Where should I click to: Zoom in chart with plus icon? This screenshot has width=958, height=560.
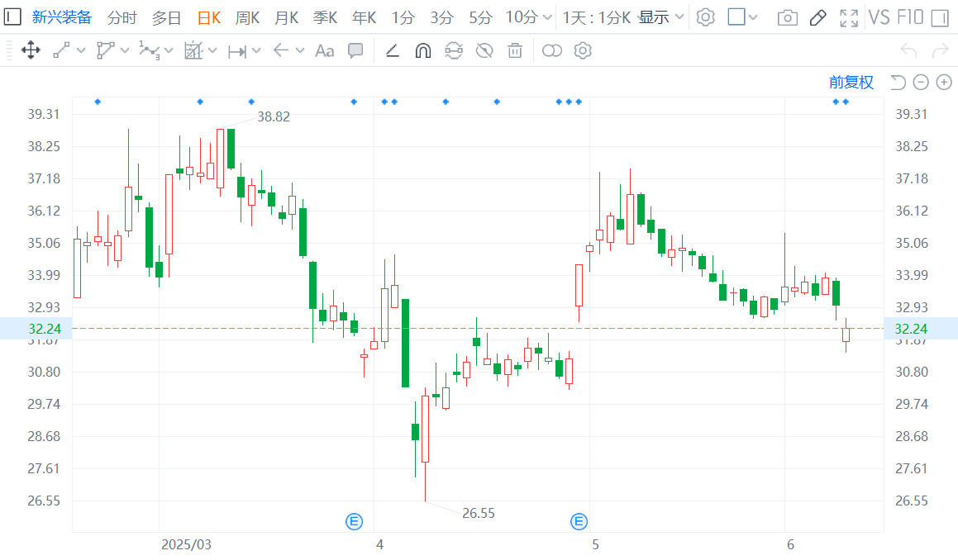(944, 82)
